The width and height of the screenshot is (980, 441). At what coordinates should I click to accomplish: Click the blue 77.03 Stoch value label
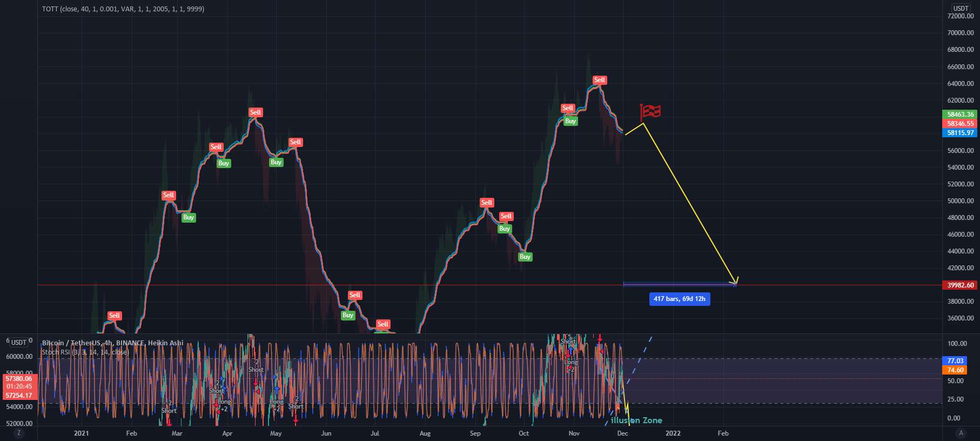pyautogui.click(x=955, y=361)
